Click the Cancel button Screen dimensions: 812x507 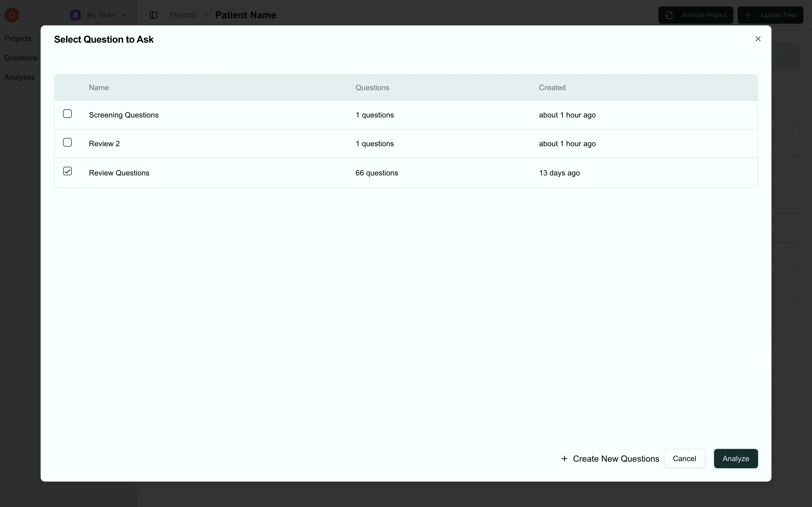point(684,458)
